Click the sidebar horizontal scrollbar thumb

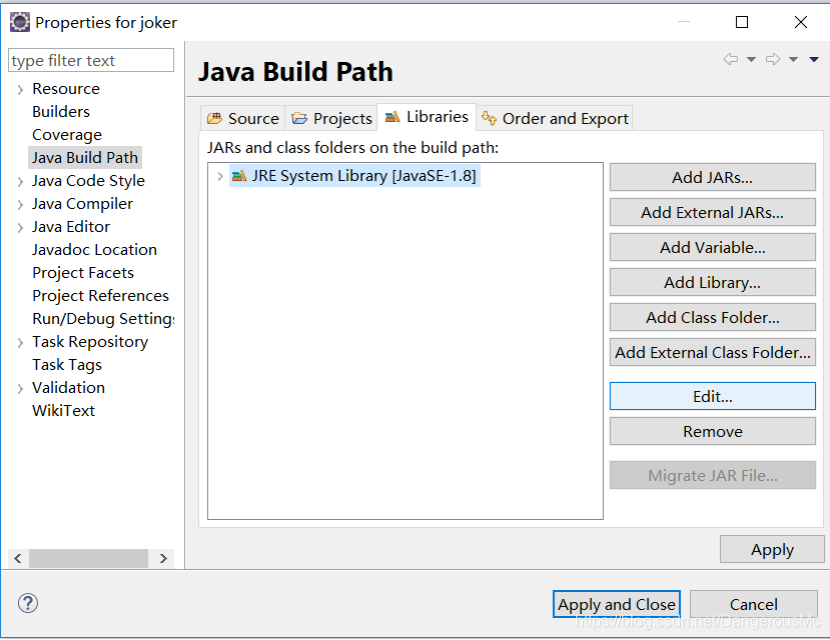88,558
